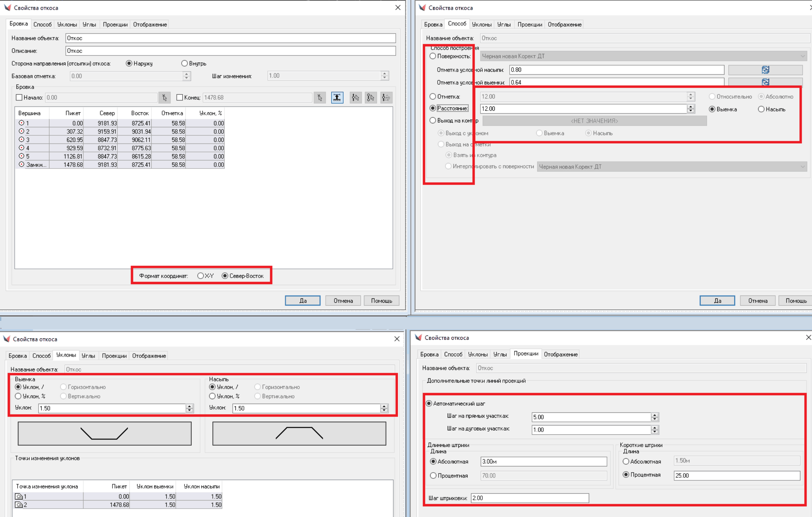The height and width of the screenshot is (517, 812).
Task: Refresh the Отметка условной выемки value
Action: (765, 82)
